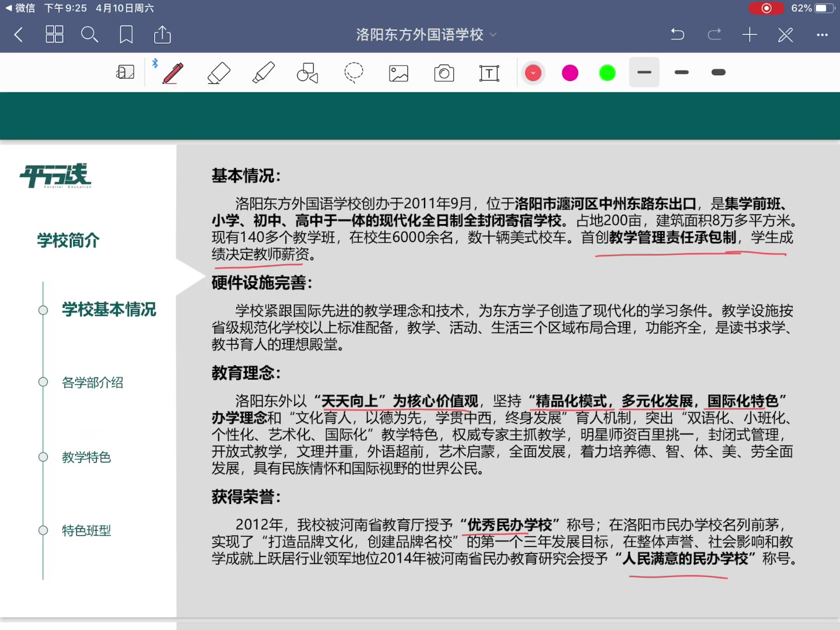Viewport: 840px width, 630px height.
Task: Select the medium stroke width
Action: [681, 72]
